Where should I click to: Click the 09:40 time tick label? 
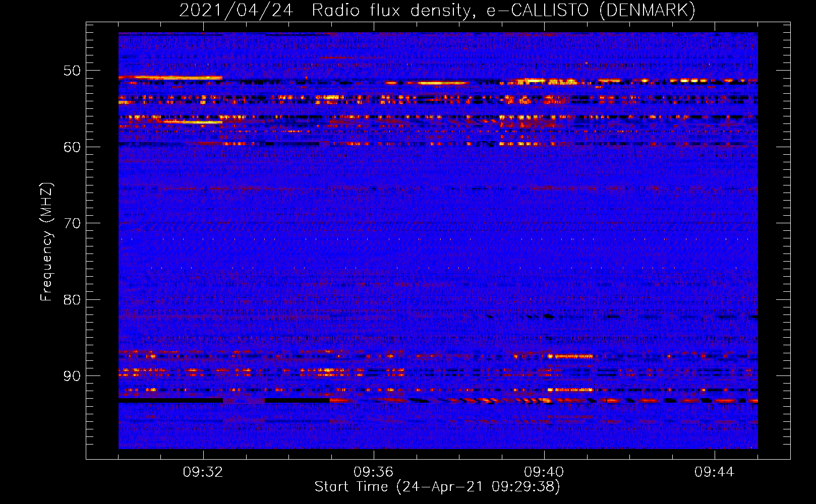click(544, 472)
